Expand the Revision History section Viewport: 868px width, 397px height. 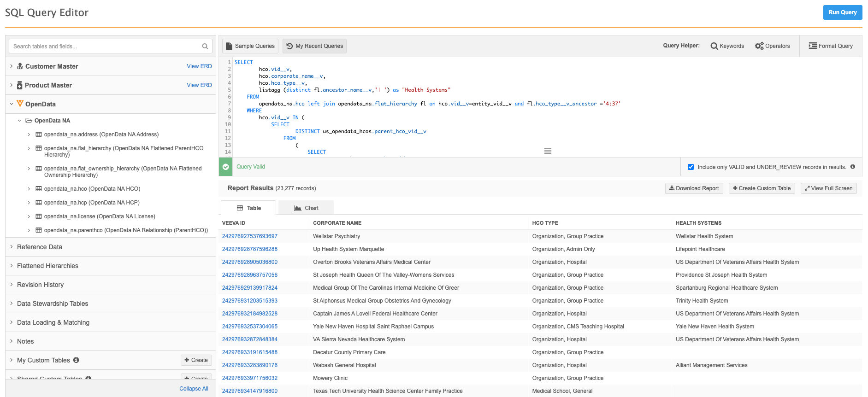pos(12,285)
